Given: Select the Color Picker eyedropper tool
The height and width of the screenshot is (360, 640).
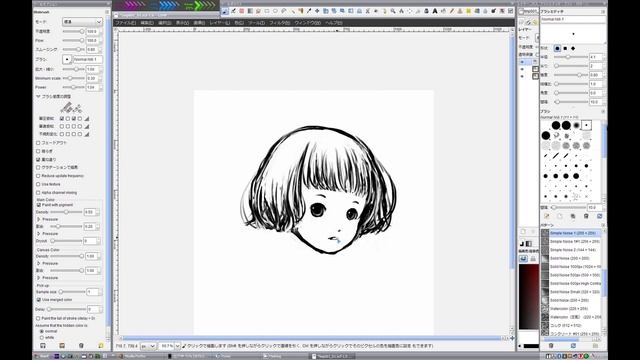Looking at the screenshot, I should [x=309, y=11].
